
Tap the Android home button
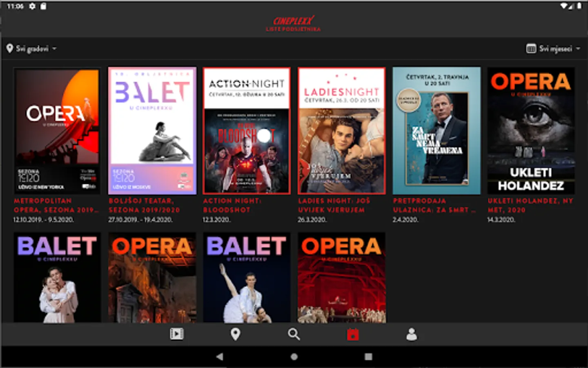pos(294,357)
